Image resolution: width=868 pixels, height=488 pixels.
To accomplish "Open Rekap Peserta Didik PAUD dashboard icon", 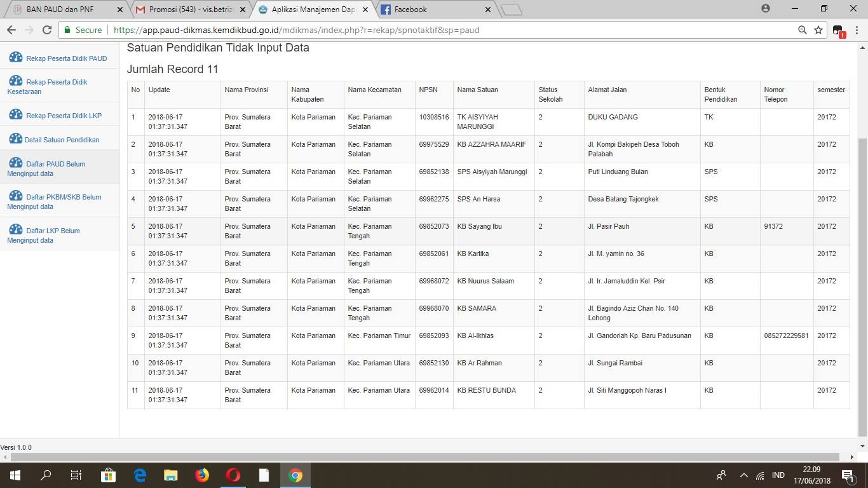I will tap(15, 57).
